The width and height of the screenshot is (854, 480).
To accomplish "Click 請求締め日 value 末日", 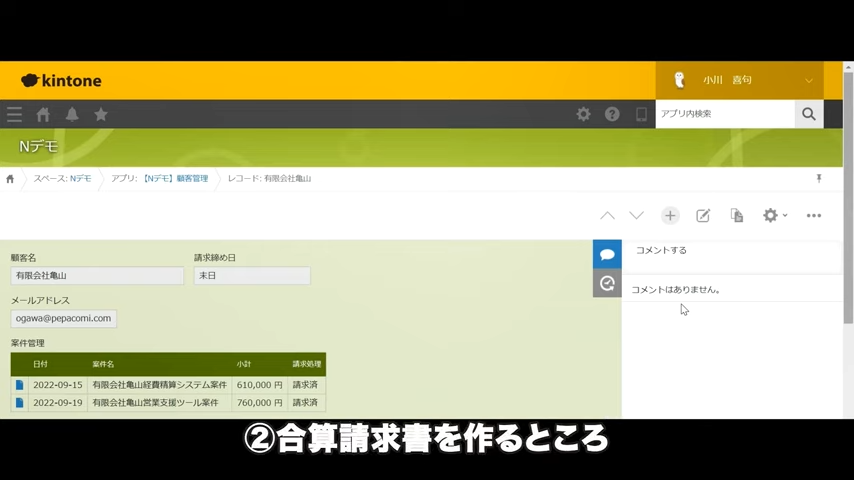I will [x=252, y=276].
